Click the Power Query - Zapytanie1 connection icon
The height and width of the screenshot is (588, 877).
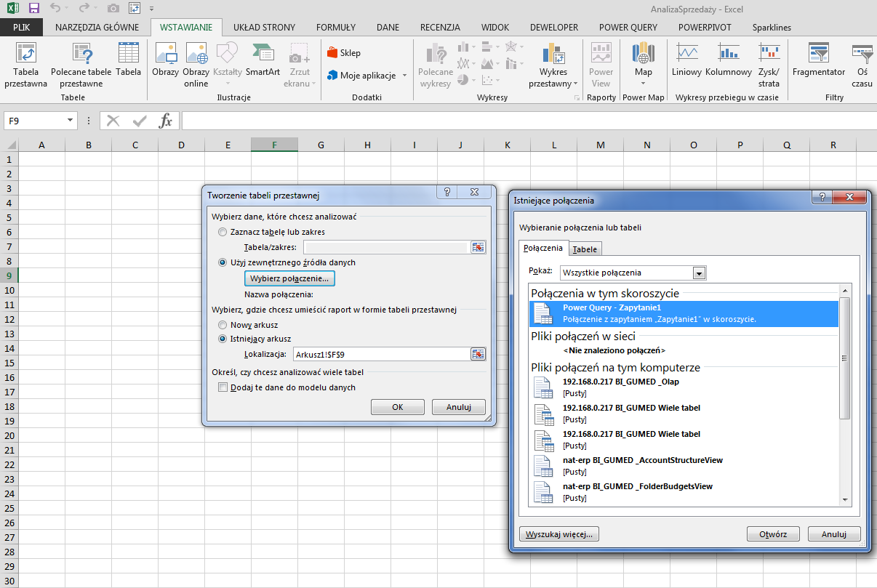(543, 313)
